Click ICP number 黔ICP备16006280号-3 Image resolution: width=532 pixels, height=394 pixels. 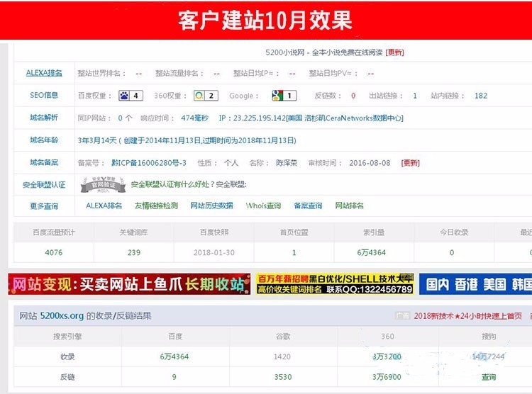point(149,163)
